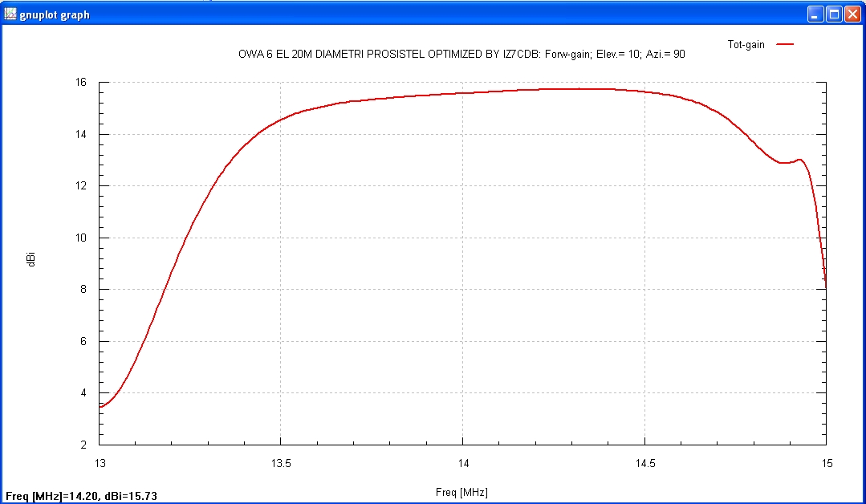Click the dBi y-axis label
The image size is (866, 504).
tap(31, 259)
